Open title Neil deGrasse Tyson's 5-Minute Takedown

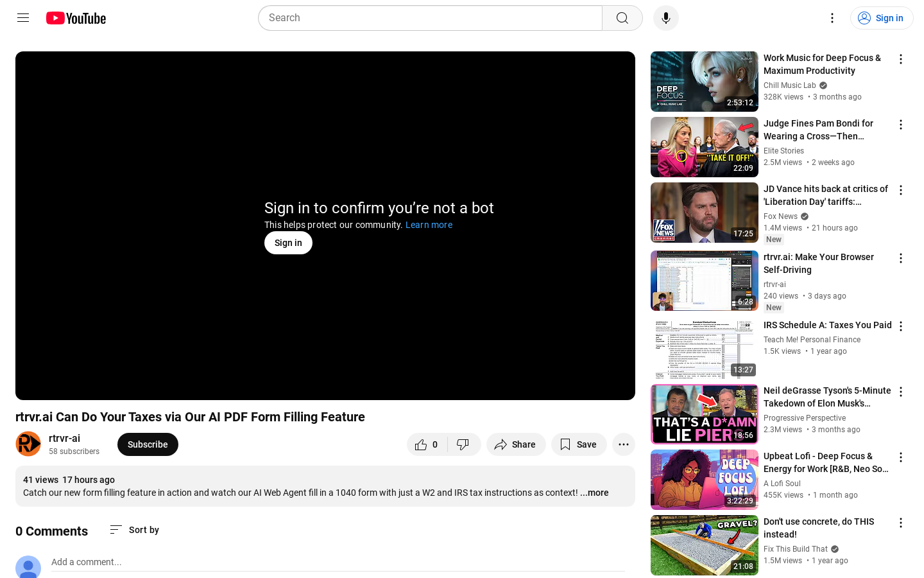[827, 397]
